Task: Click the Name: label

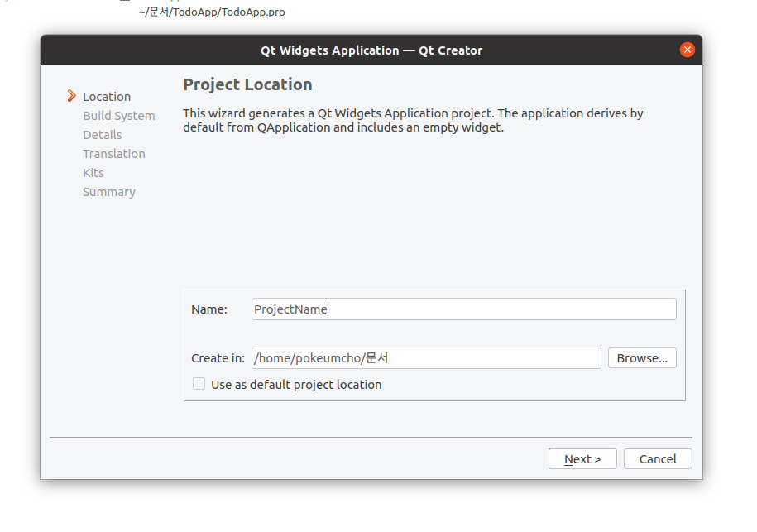Action: (x=209, y=309)
